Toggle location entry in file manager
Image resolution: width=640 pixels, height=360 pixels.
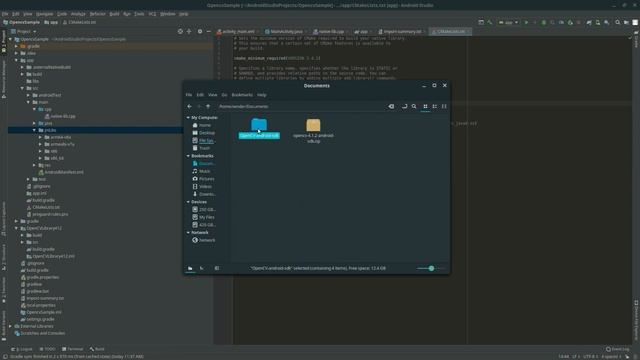404,107
